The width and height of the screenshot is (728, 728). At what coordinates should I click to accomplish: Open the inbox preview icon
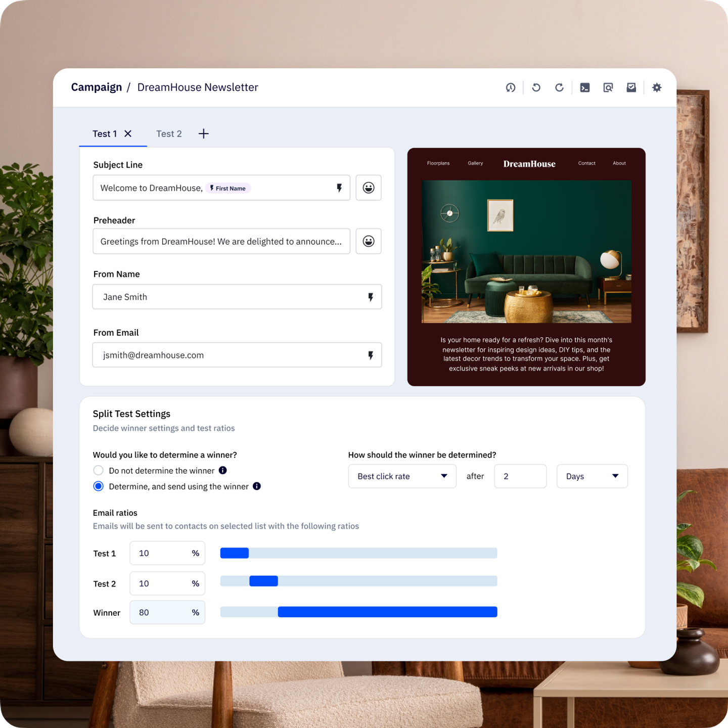[608, 87]
